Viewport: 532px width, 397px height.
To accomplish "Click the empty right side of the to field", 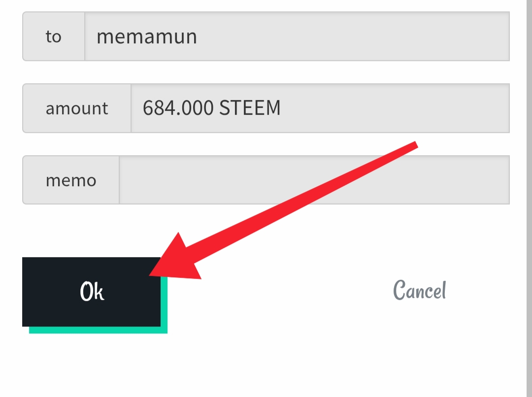I will tap(353, 36).
